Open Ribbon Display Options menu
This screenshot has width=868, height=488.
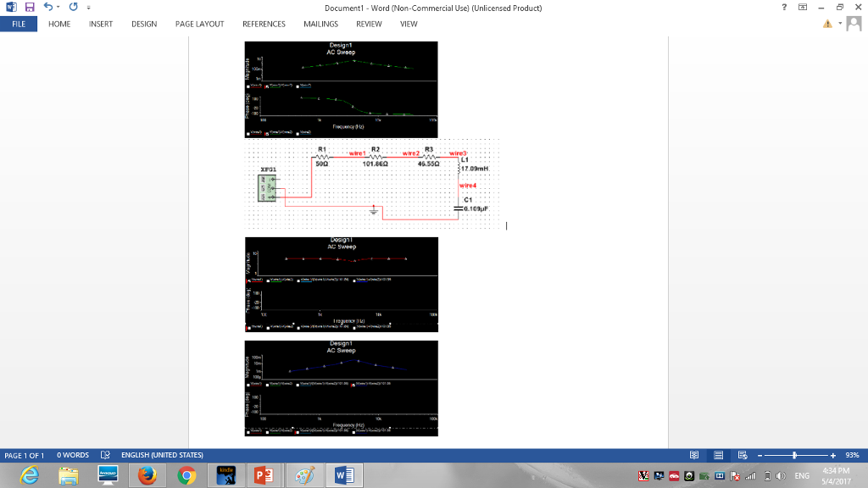[x=801, y=8]
